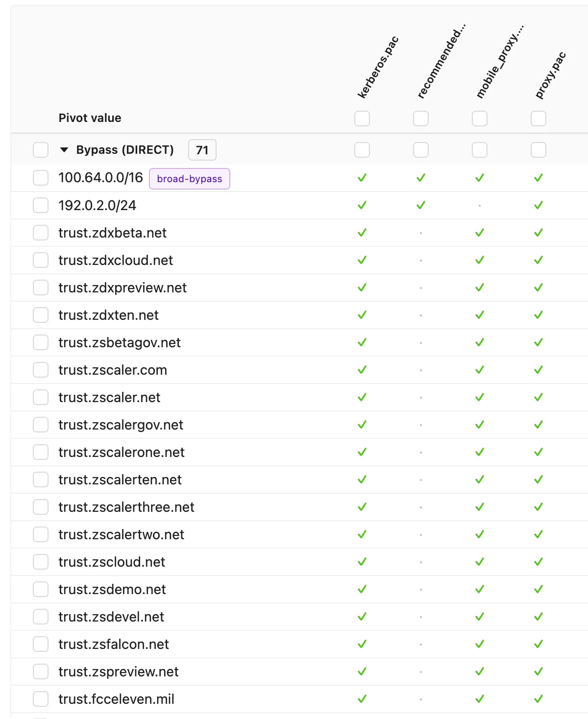Click the trust.fcceleven.mil entry
The image size is (588, 719).
click(116, 699)
